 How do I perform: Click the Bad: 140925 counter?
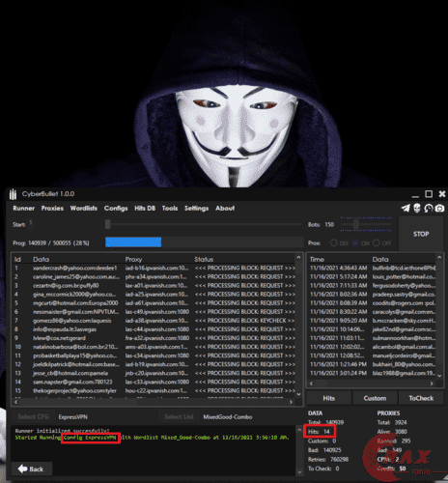pyautogui.click(x=324, y=450)
